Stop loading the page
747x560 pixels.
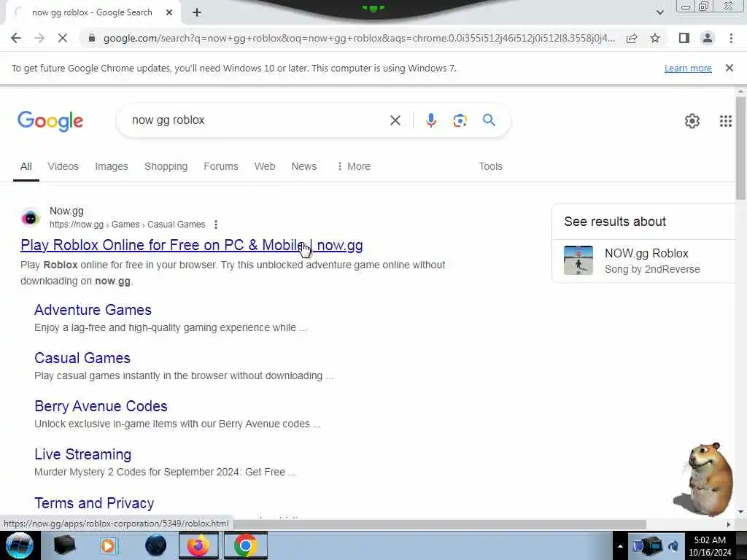[x=63, y=38]
